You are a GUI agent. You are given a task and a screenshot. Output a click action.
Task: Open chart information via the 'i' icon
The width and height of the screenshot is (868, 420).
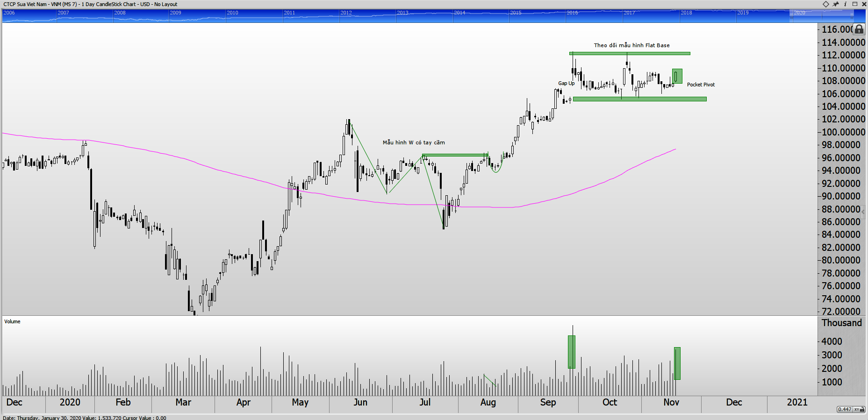click(845, 4)
